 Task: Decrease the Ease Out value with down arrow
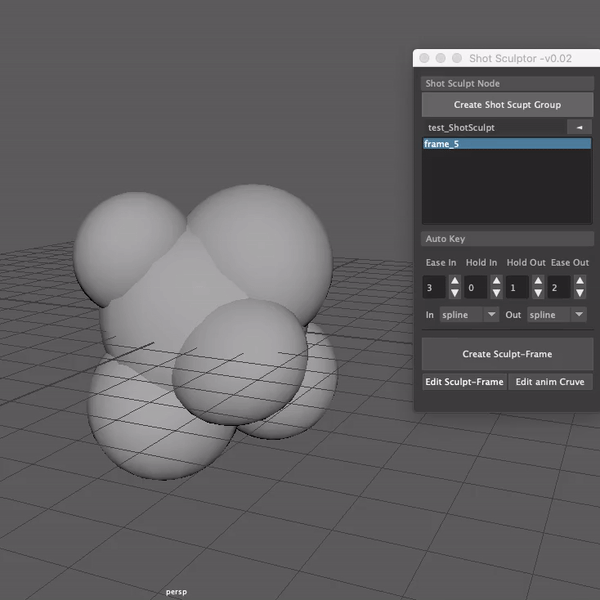pyautogui.click(x=580, y=293)
